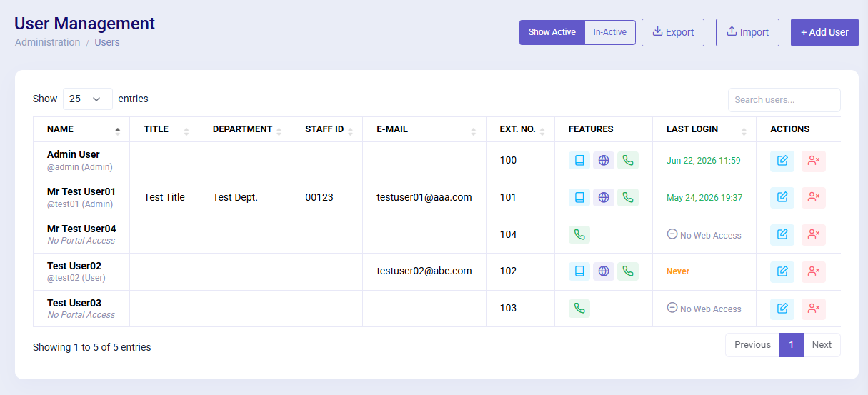Deactivate Test User03 with red user icon
868x395 pixels.
tap(814, 309)
